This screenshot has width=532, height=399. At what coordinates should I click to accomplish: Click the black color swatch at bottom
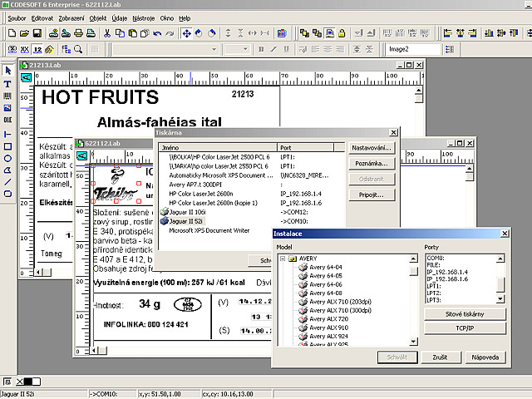click(x=27, y=382)
